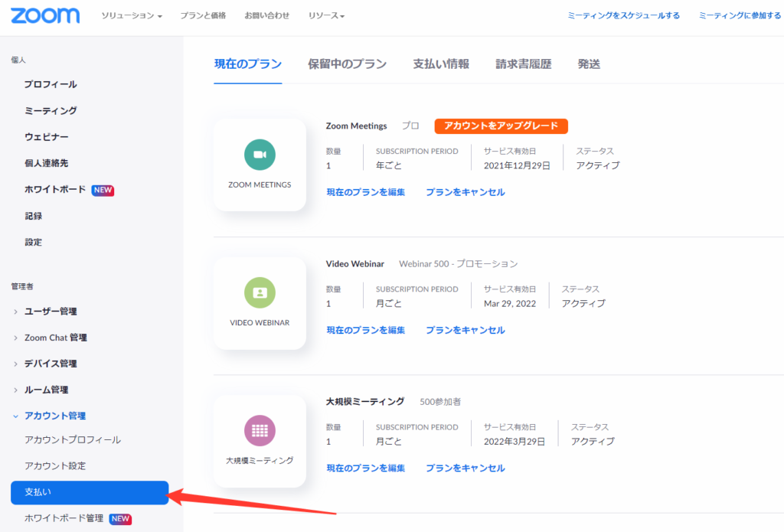Viewport: 784px width, 532px height.
Task: Click NEW badge next to ホワイトボード
Action: click(103, 190)
